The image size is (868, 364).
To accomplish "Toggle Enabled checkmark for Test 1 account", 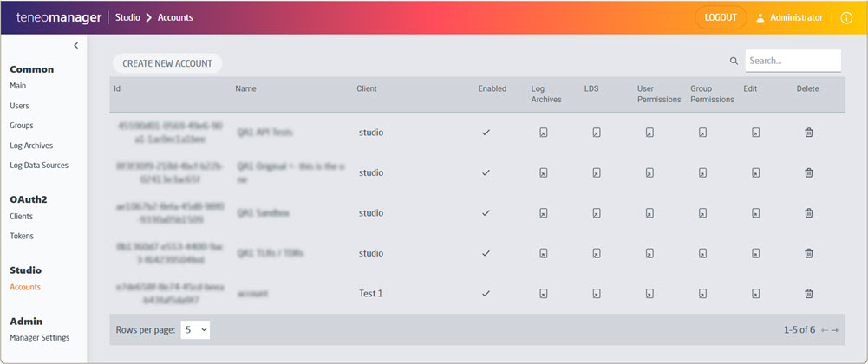I will point(486,294).
